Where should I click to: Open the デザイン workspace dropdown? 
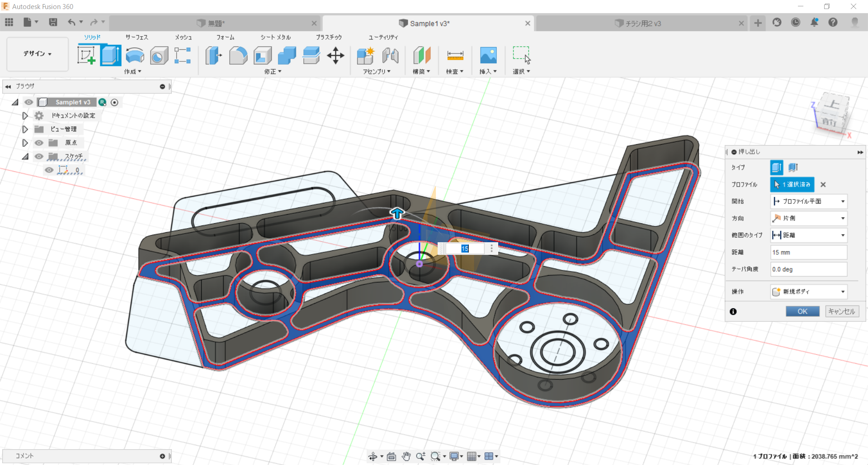tap(38, 54)
